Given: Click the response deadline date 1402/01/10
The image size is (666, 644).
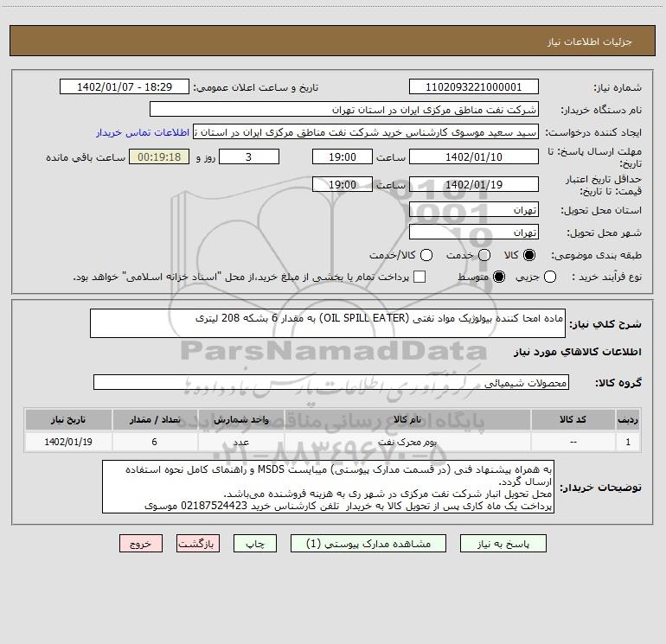Looking at the screenshot, I should [474, 156].
